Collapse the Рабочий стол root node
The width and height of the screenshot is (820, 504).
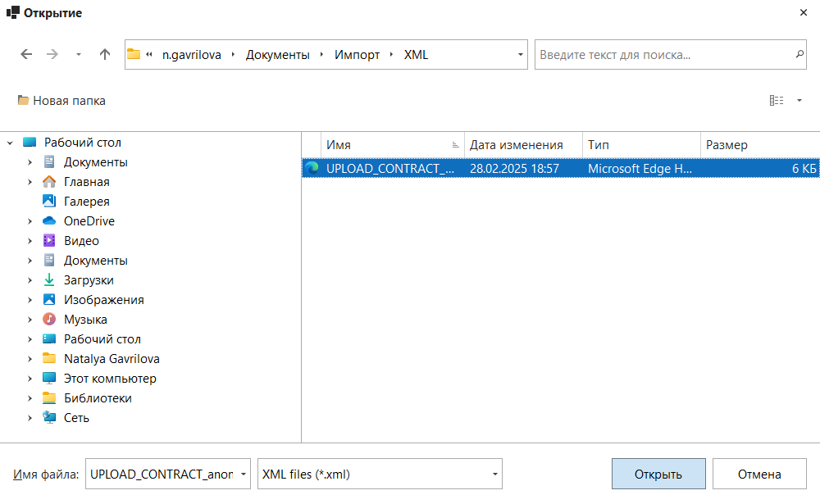(x=10, y=143)
